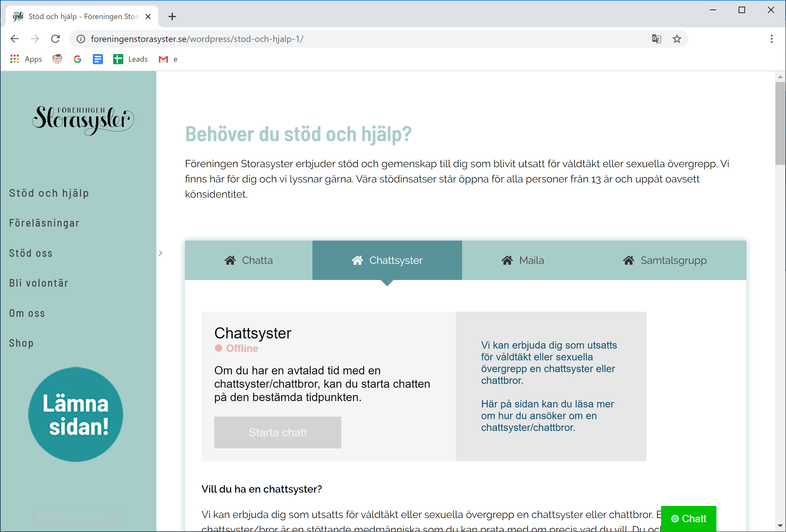Image resolution: width=786 pixels, height=532 pixels.
Task: Click the Google Translate icon in address bar
Action: click(656, 39)
